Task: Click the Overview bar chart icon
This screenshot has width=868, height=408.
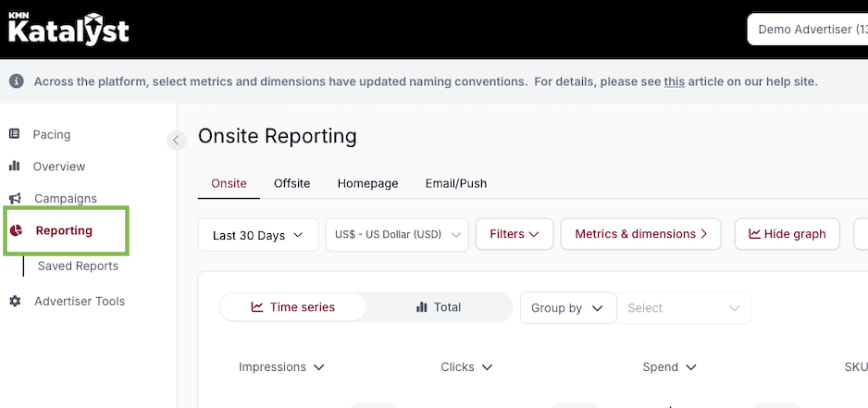Action: coord(15,167)
